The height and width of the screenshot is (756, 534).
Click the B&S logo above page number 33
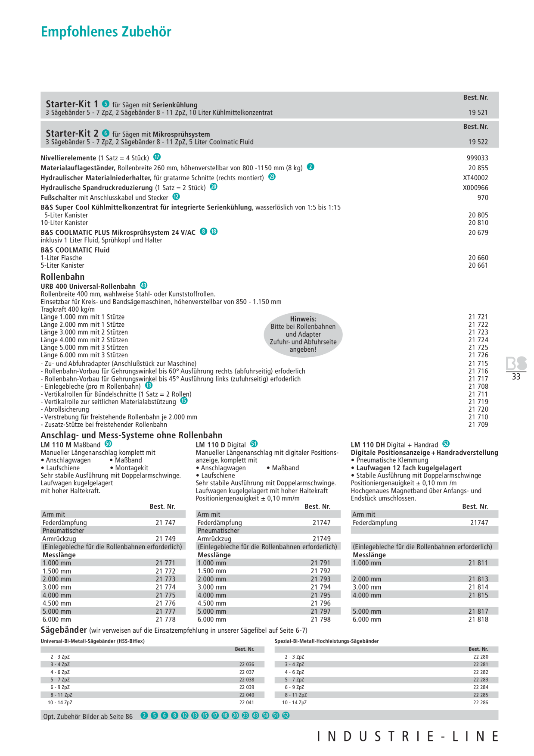point(516,363)
